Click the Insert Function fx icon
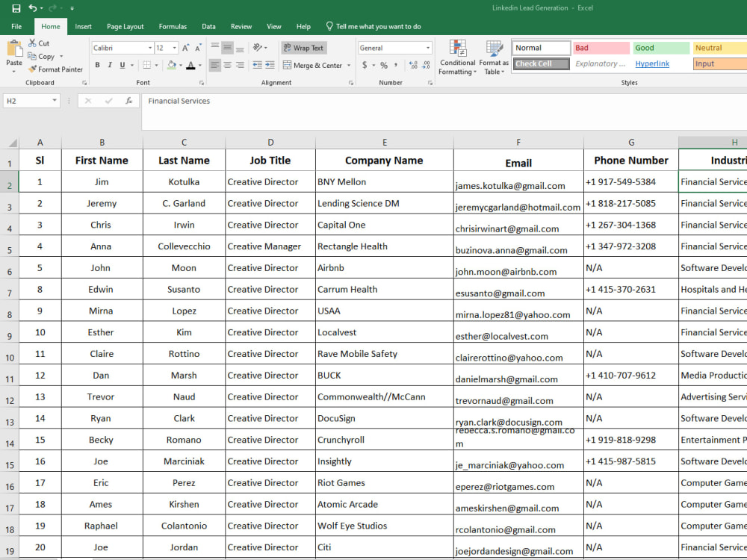This screenshot has width=747, height=560. pyautogui.click(x=128, y=101)
